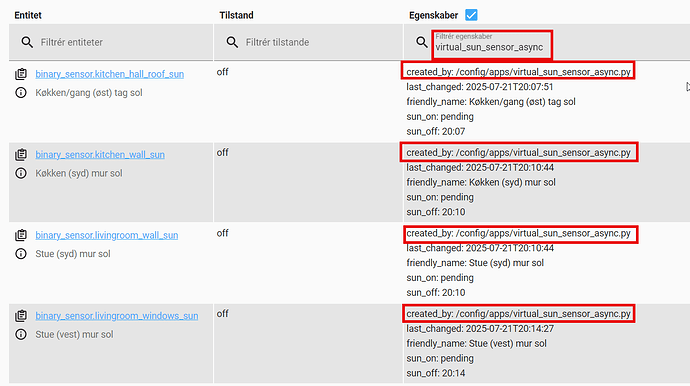Open info for Stue (vest) mur sol

click(21, 335)
